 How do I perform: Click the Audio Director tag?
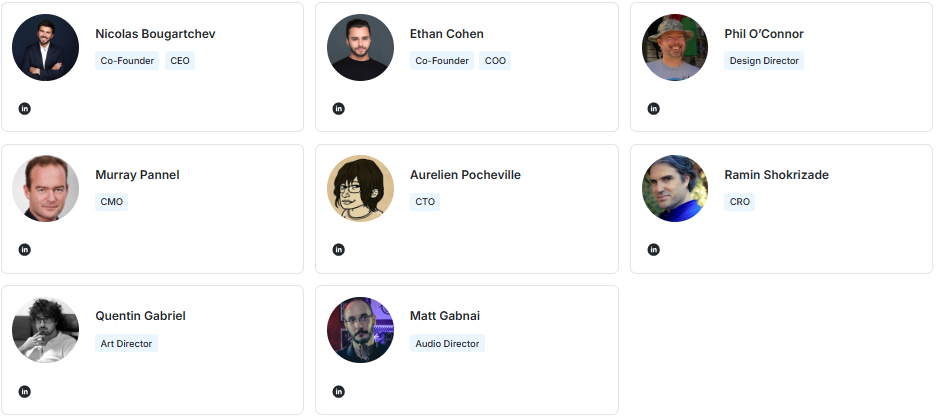click(447, 343)
